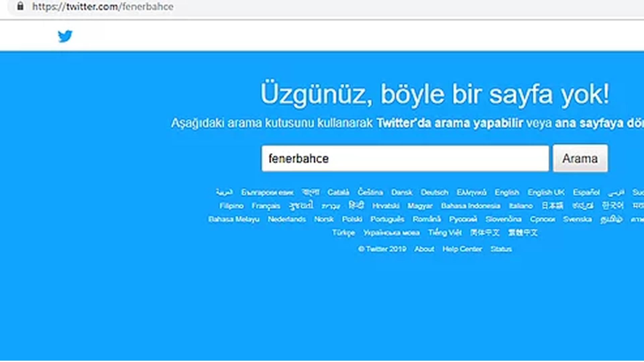Screen dimensions: 644x362
Task: Follow the "ana sayfaya" homepage link
Action: point(589,123)
